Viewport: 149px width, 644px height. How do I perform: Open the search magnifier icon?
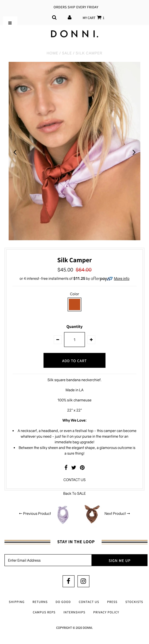[x=54, y=18]
